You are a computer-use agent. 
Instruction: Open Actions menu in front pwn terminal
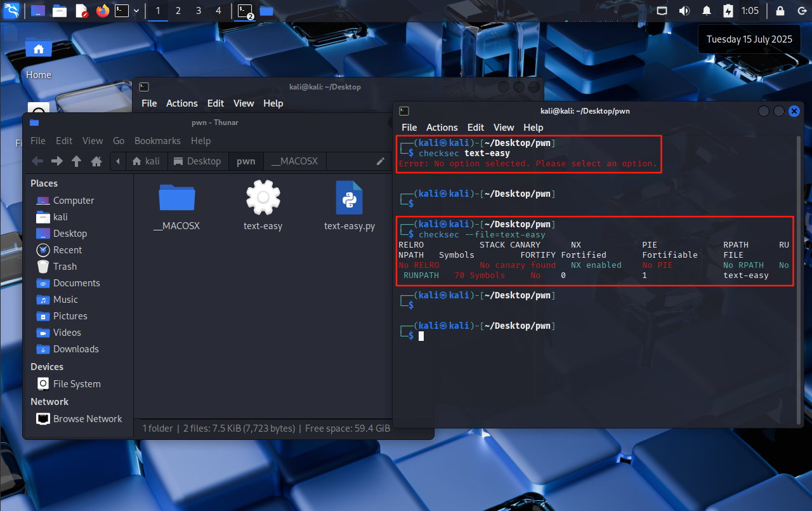click(x=442, y=128)
